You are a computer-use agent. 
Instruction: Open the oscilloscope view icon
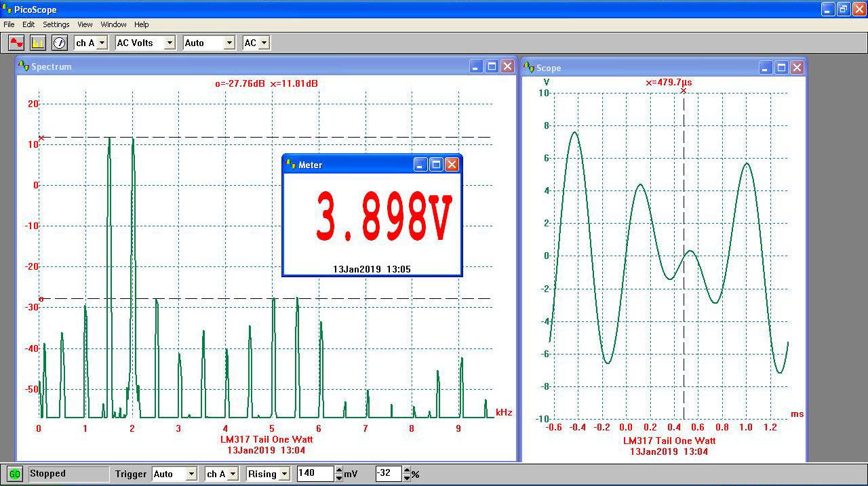point(16,43)
